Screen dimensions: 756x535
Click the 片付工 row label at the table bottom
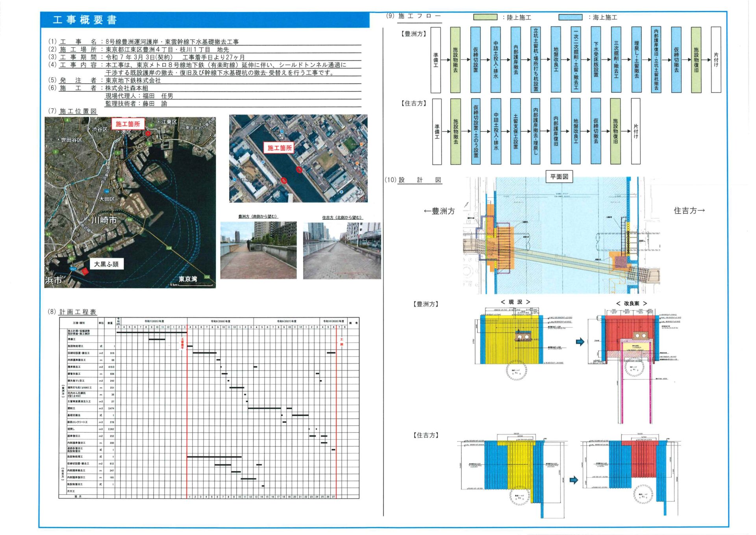[x=71, y=491]
